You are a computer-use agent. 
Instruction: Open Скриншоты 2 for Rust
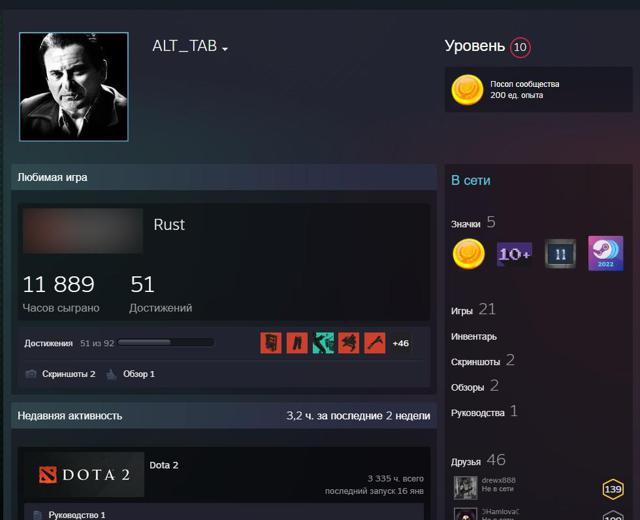coord(69,374)
